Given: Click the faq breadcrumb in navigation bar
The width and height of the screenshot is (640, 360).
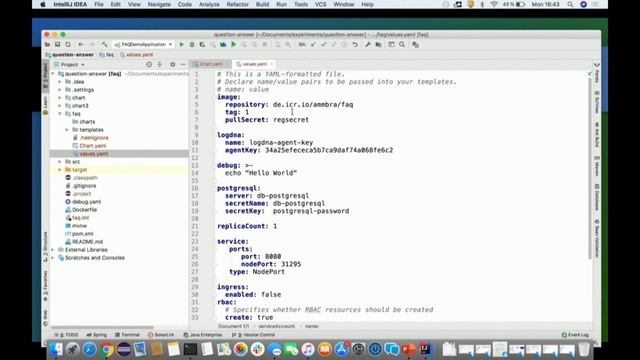Looking at the screenshot, I should coord(107,55).
